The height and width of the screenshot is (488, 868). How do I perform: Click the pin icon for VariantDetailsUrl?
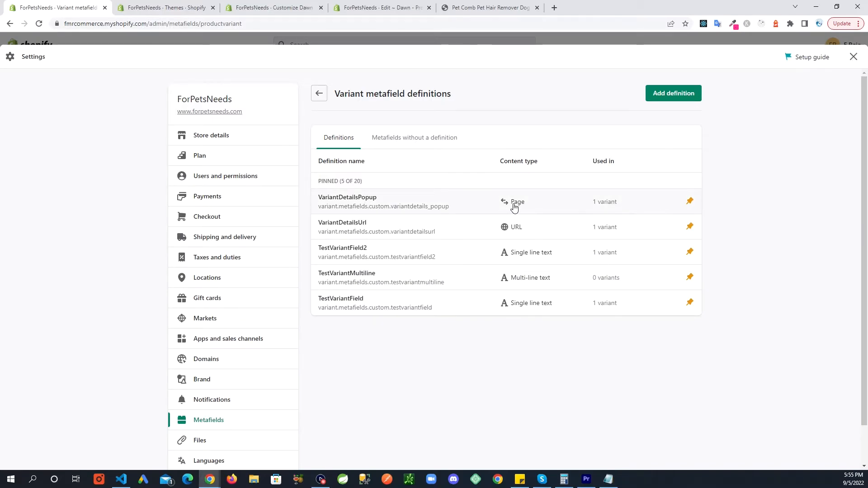coord(690,226)
